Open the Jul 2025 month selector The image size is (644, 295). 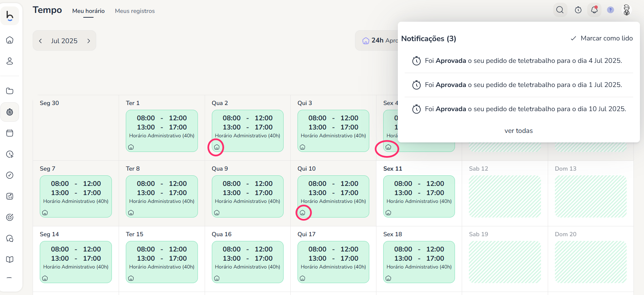pyautogui.click(x=64, y=41)
